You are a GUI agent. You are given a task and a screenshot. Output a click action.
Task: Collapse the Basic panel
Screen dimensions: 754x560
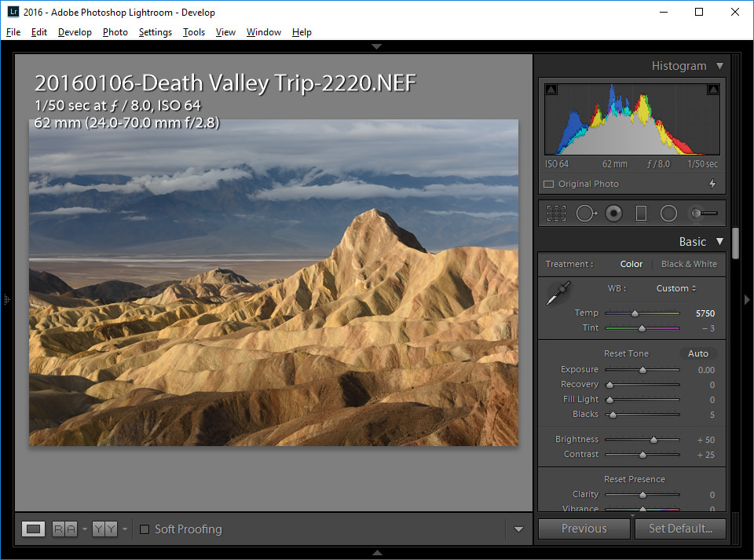719,241
